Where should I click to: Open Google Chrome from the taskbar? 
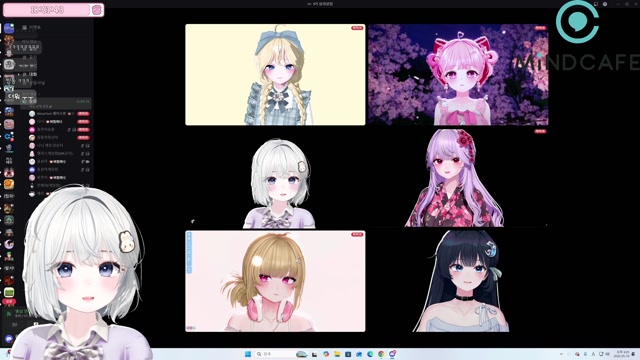coord(381,354)
